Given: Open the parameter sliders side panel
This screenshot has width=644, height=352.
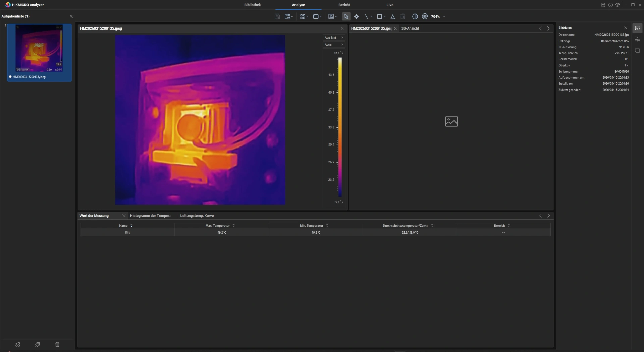Looking at the screenshot, I should pyautogui.click(x=637, y=39).
